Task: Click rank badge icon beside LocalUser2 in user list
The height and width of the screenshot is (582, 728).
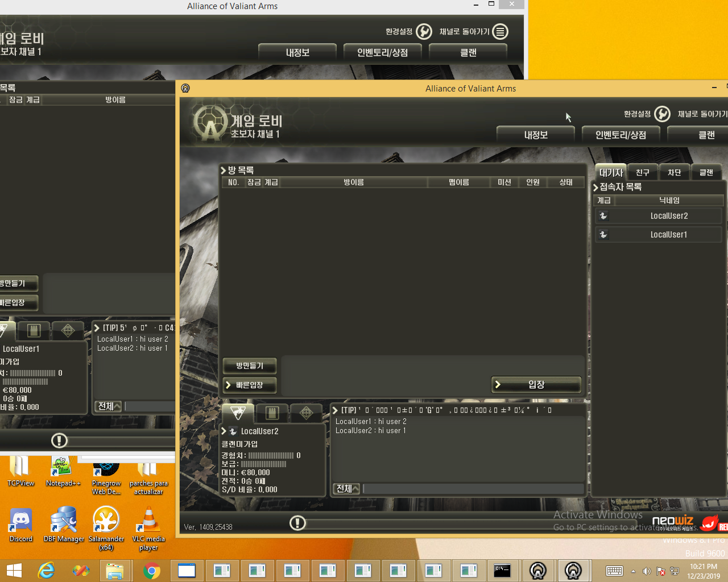Action: pos(603,216)
